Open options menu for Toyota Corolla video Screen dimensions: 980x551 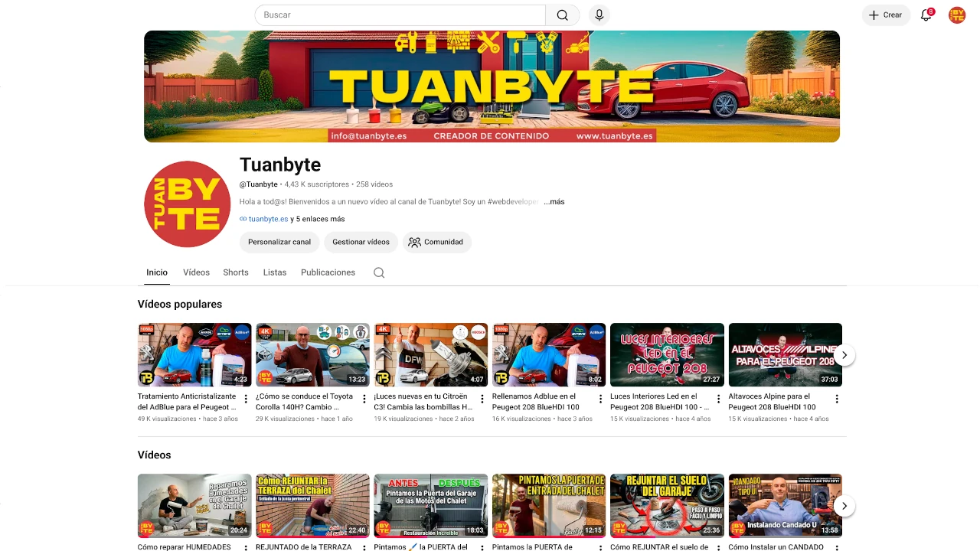tap(364, 399)
